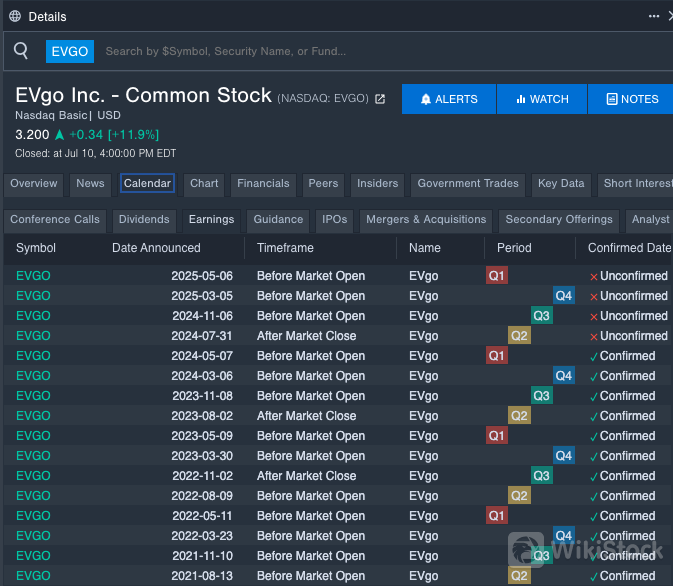673x586 pixels.
Task: Open the three-dot options menu
Action: (654, 16)
